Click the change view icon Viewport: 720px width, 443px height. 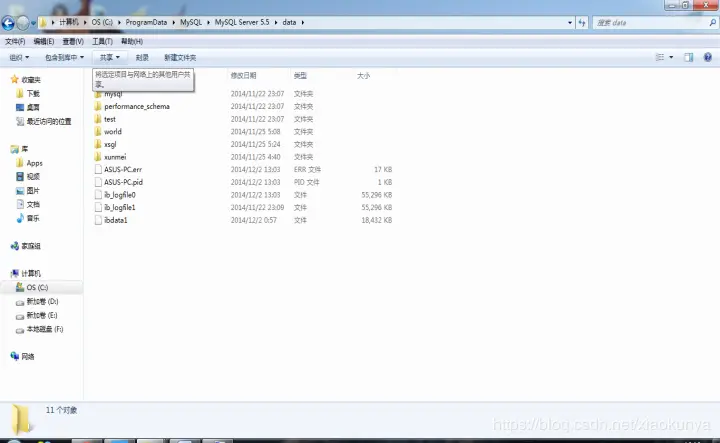pos(660,57)
